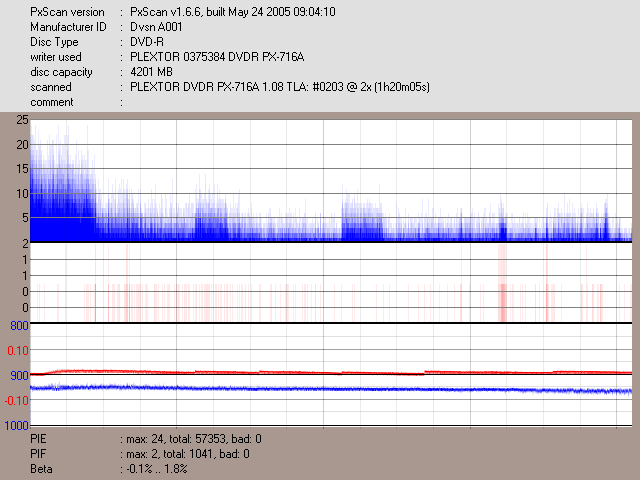The height and width of the screenshot is (480, 640).
Task: Click the PLEXTOR 0375384 DVDR PX-716A writer text
Action: tap(217, 57)
